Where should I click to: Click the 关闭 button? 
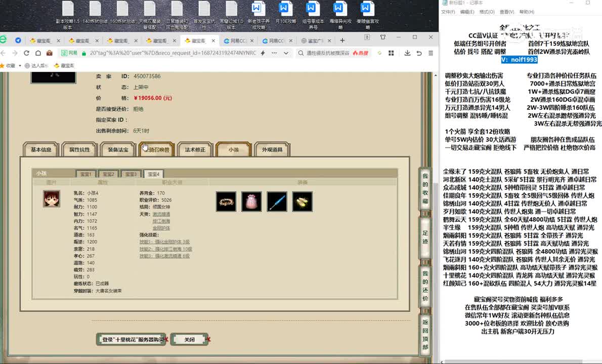point(189,339)
